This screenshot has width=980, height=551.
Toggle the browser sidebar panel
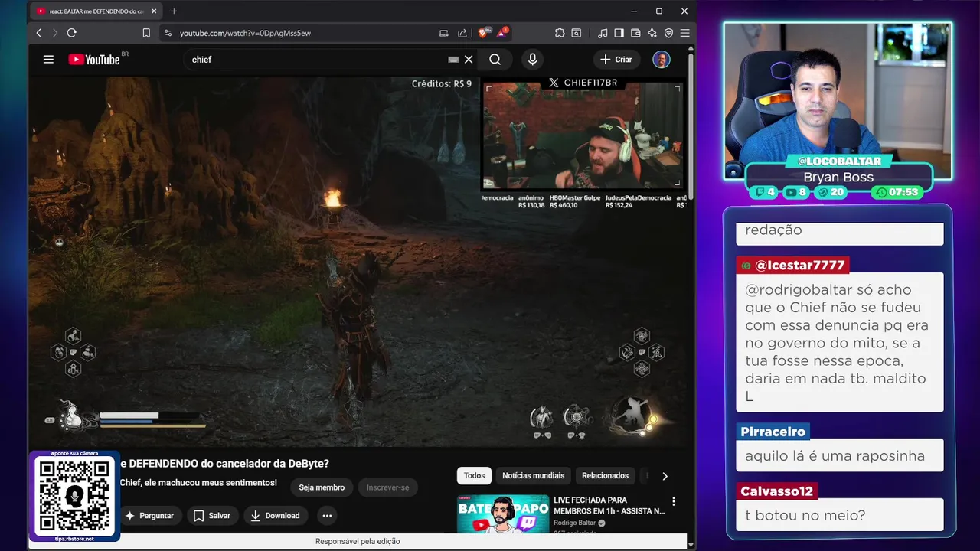pos(619,33)
